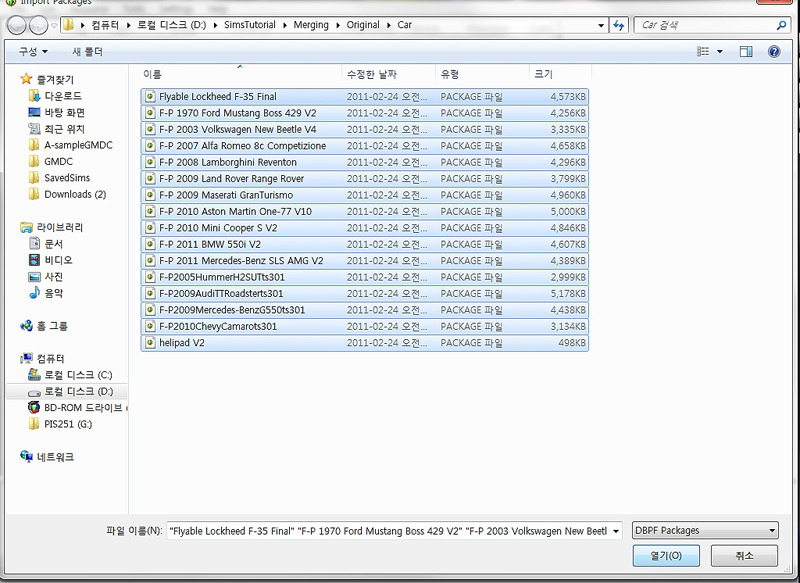
Task: Click the package icon of Flyable Lockheed F-35 Final
Action: tap(150, 96)
